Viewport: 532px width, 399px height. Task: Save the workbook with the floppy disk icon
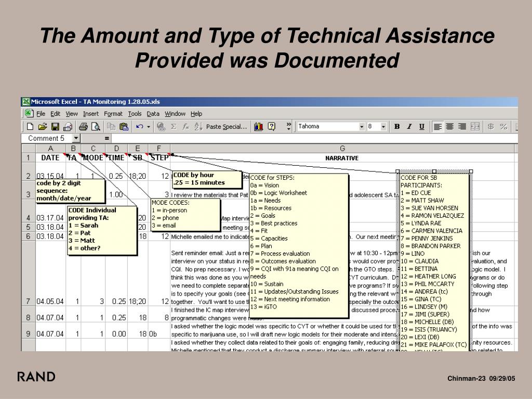(x=55, y=127)
